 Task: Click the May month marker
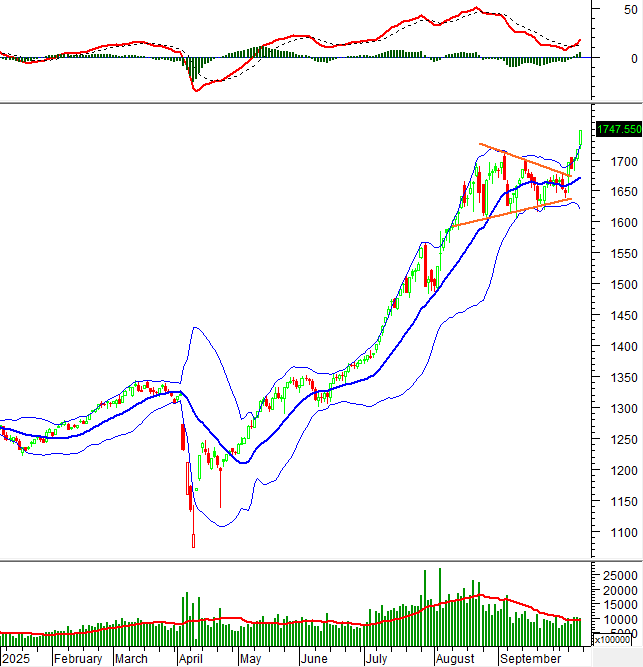[249, 659]
